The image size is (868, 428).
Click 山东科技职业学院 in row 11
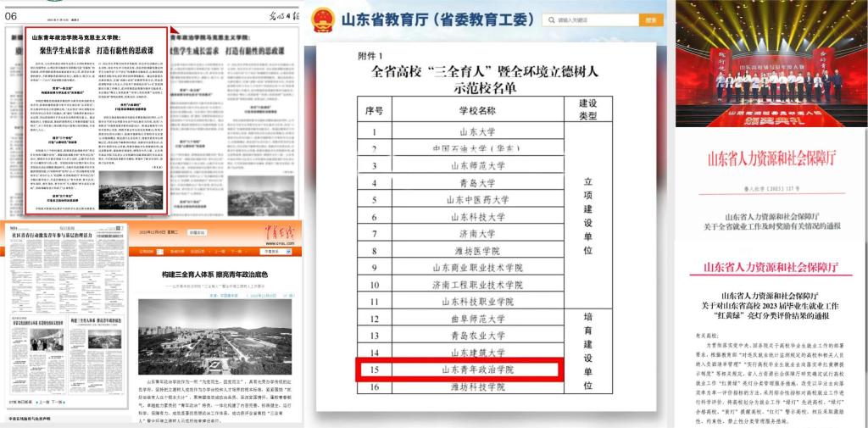pos(477,303)
